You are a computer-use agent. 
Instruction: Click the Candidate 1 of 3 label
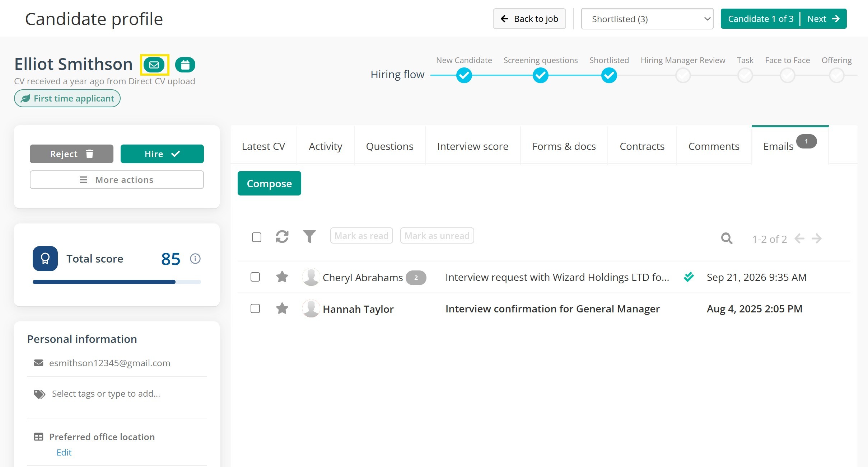click(x=761, y=19)
